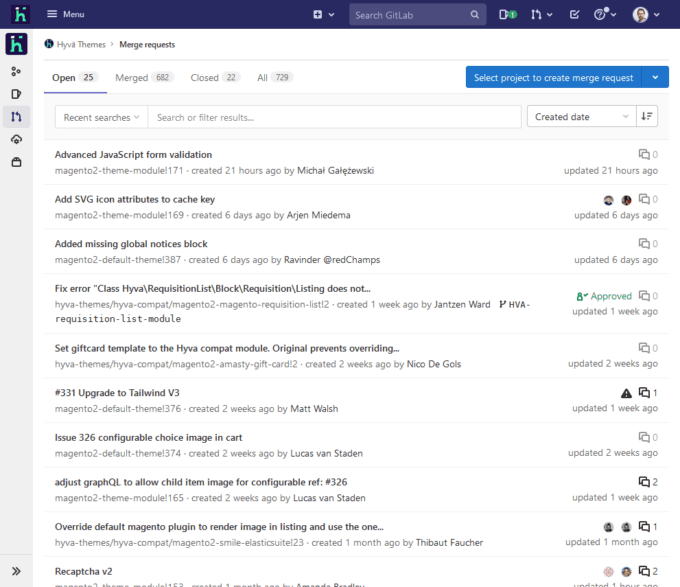
Task: Click the warning triangle on Tailwind row
Action: pos(626,393)
